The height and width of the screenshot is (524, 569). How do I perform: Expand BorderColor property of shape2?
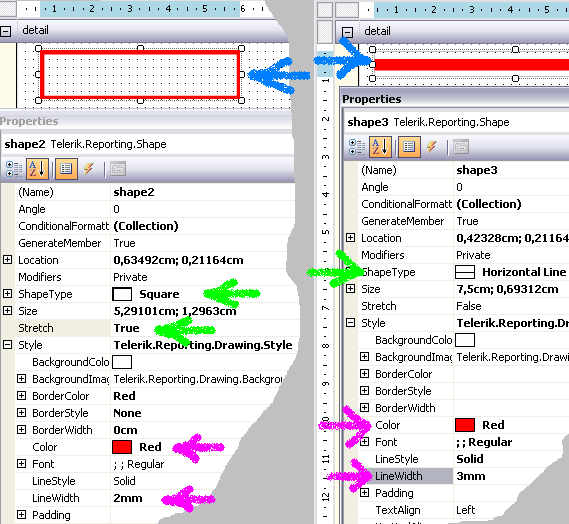(x=21, y=395)
